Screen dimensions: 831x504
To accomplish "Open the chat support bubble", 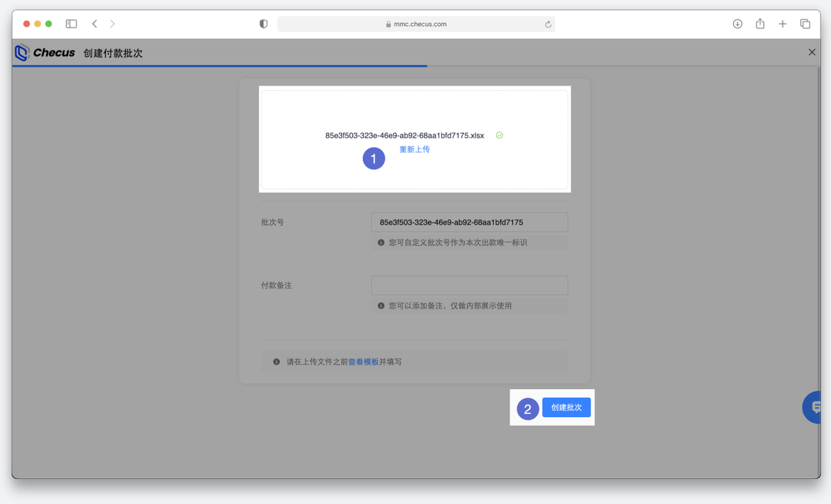I will click(x=814, y=407).
